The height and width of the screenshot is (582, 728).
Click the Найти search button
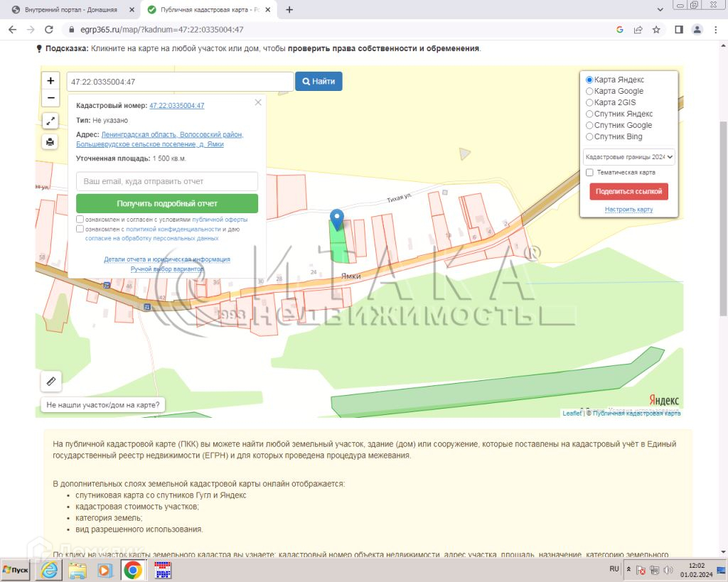tap(318, 81)
